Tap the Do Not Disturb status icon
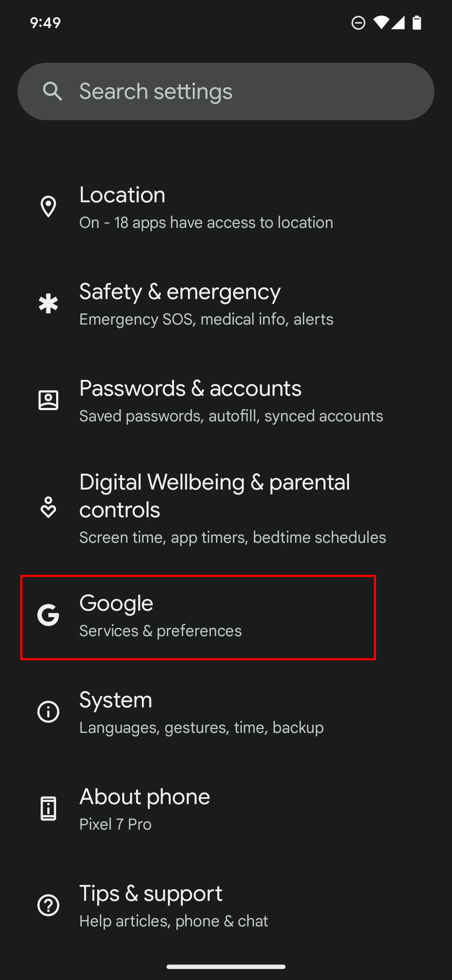 (x=359, y=22)
